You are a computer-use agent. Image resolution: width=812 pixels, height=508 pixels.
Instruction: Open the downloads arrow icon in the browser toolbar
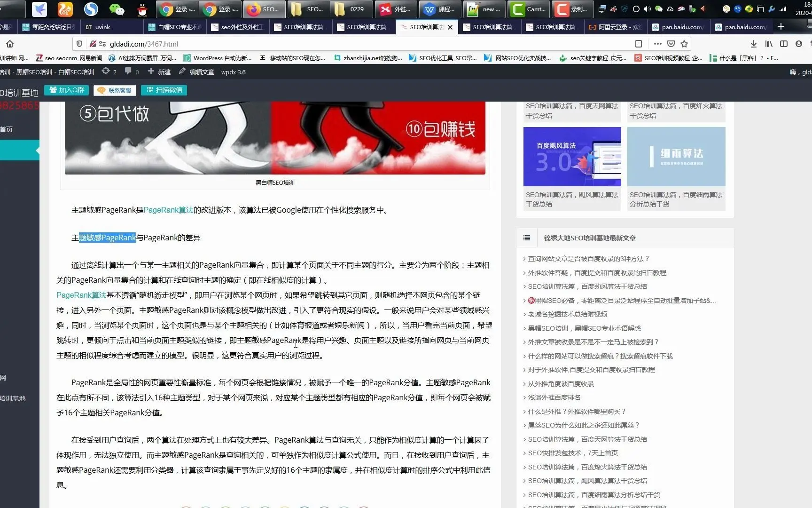754,44
